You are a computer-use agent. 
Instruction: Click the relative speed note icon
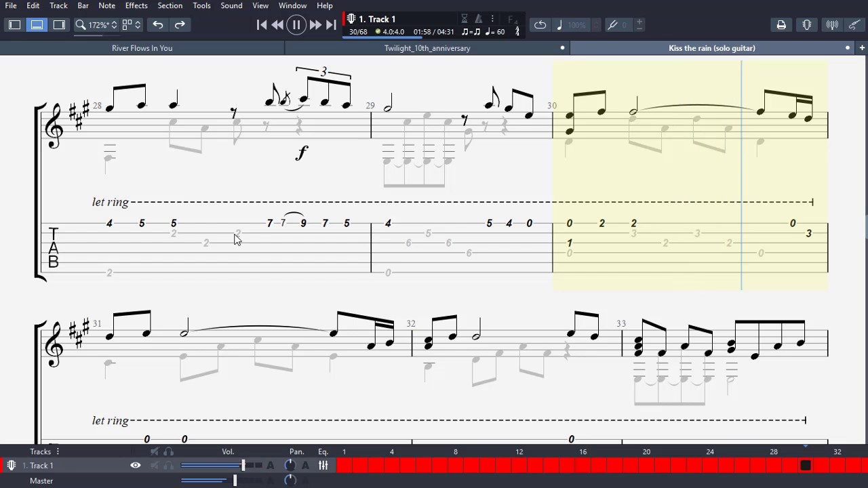click(559, 25)
